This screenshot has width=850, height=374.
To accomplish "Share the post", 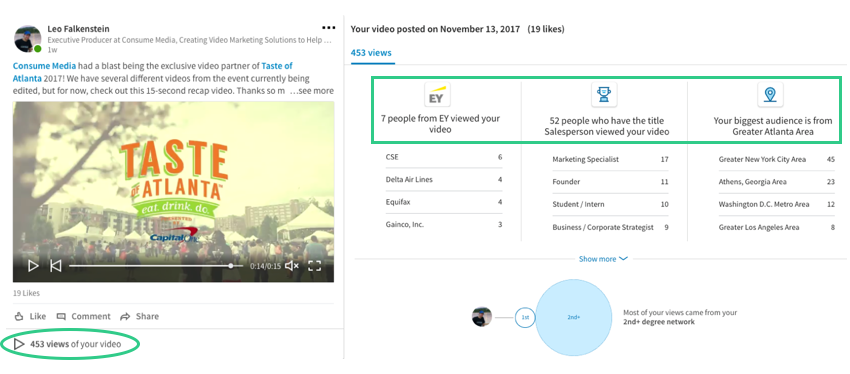I will pyautogui.click(x=139, y=316).
